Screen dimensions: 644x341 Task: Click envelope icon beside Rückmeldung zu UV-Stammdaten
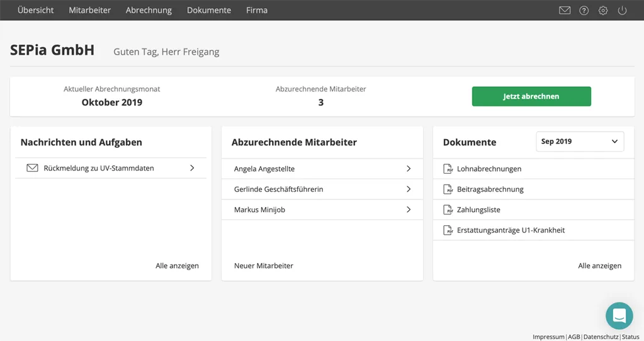tap(33, 168)
